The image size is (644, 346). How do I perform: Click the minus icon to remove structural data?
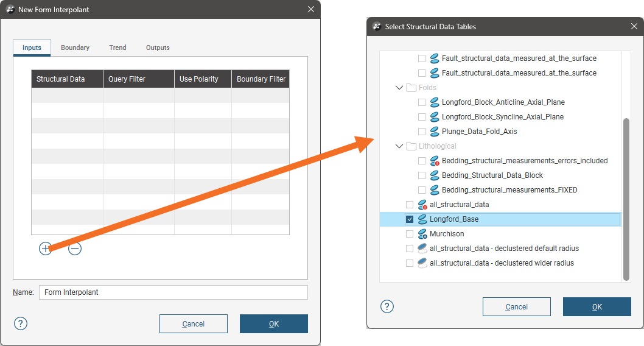click(x=75, y=249)
